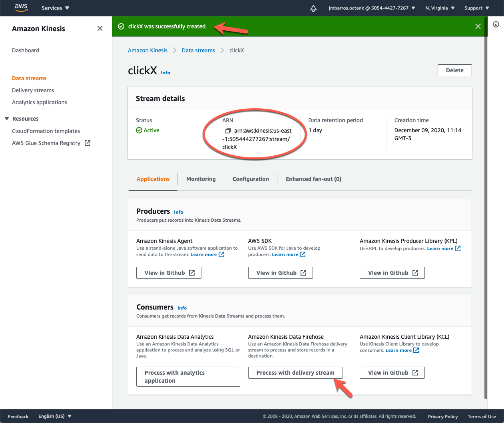Open the Info link next to Consumers
Screen dimensions: 504x423
[x=182, y=308]
